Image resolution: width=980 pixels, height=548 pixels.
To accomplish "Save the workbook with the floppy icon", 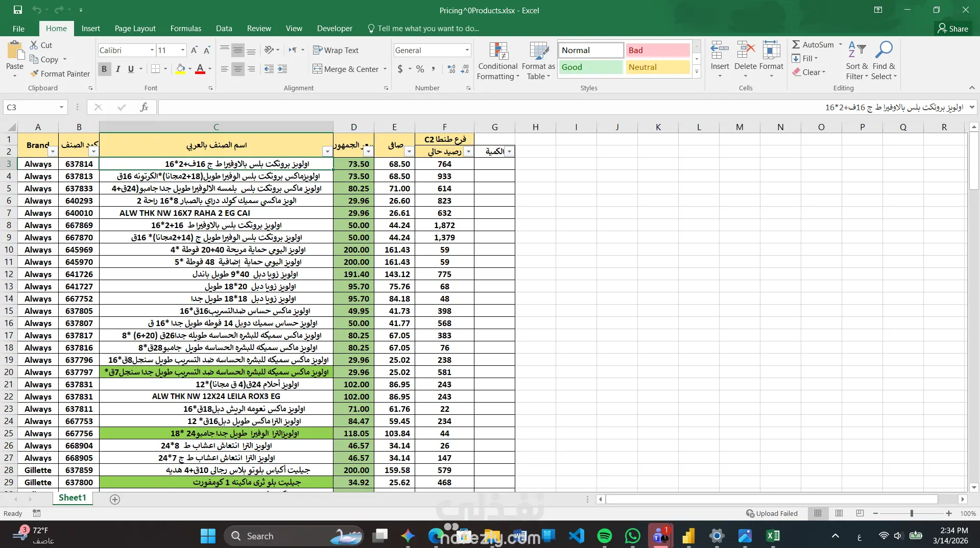I will [18, 10].
